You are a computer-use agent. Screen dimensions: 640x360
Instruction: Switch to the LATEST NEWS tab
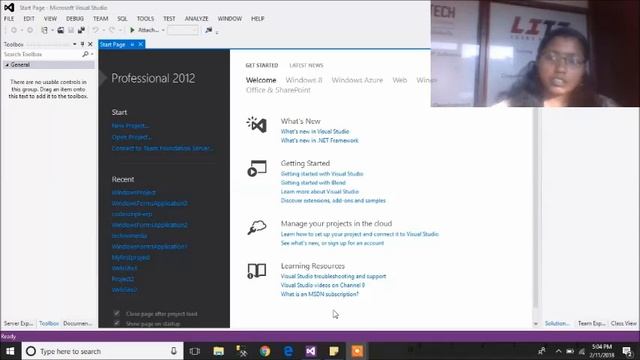[306, 65]
